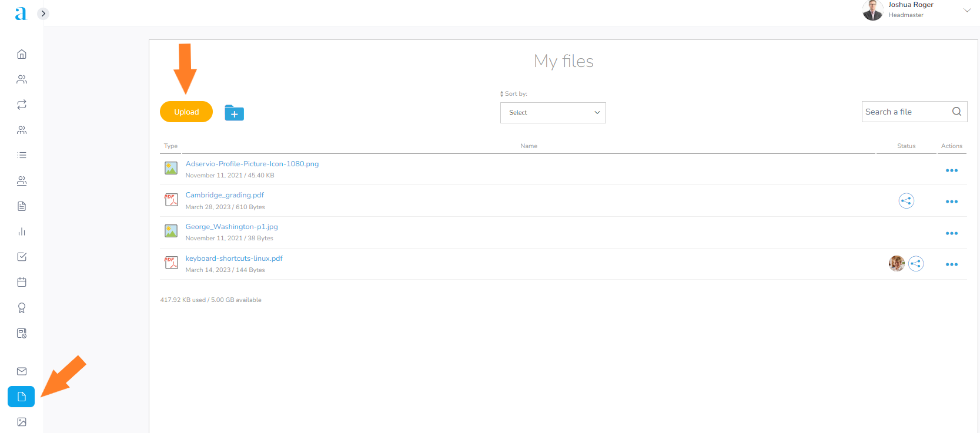Image resolution: width=980 pixels, height=433 pixels.
Task: Click the Joshua Roger name text
Action: click(x=911, y=5)
